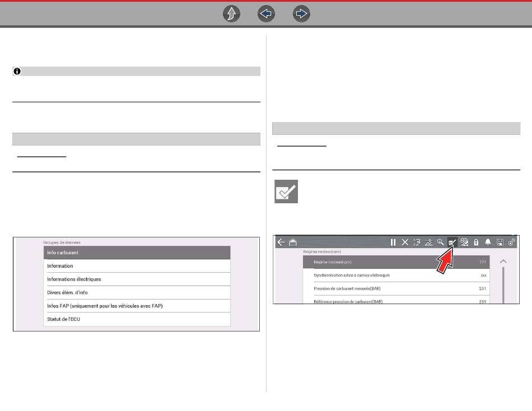The image size is (532, 411).
Task: Select the Info carburant data group
Action: coord(137,253)
